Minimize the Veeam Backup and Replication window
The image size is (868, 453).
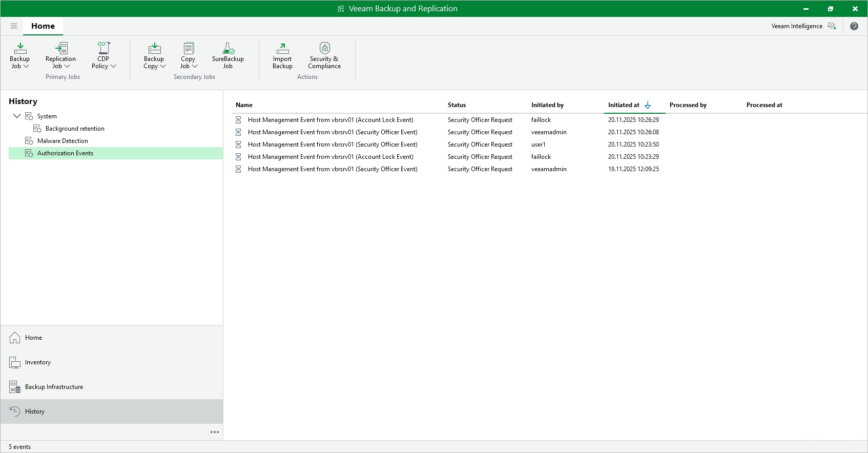click(x=806, y=9)
